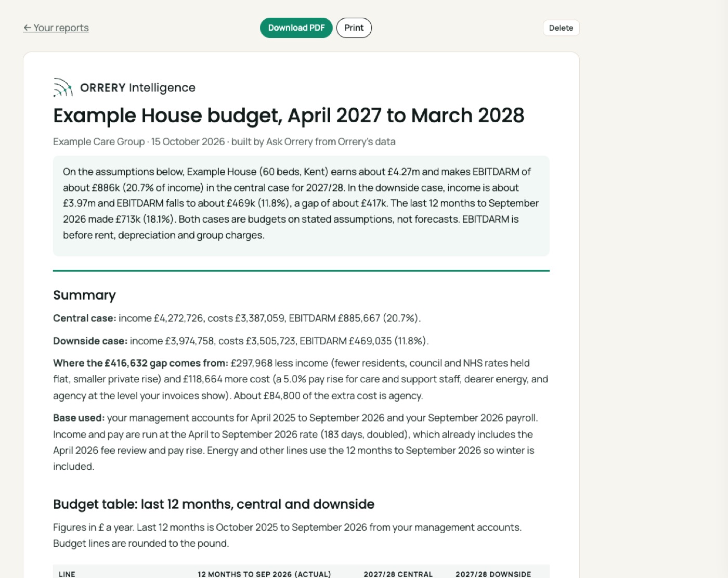Click the LINE column header
Viewport: 728px width, 578px height.
(67, 574)
